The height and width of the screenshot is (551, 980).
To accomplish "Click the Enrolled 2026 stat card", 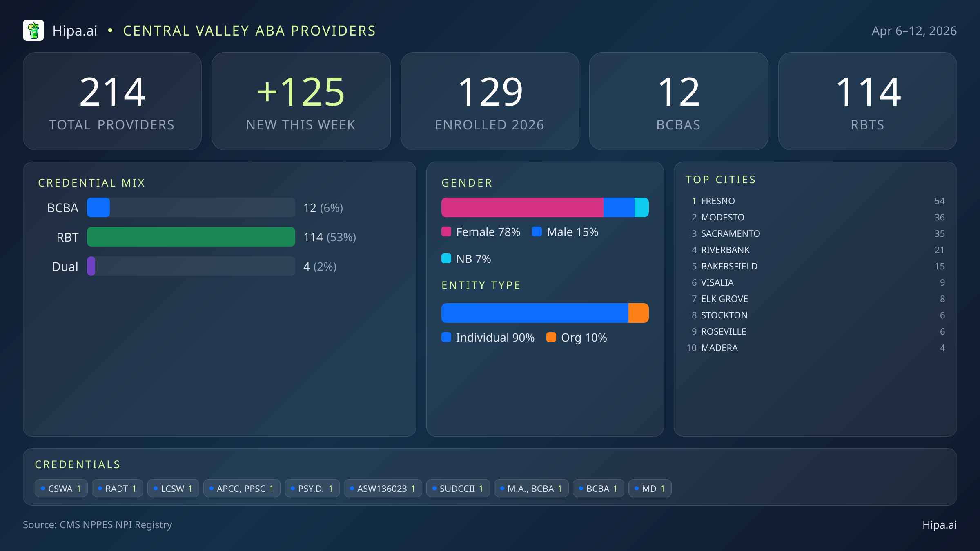I will pyautogui.click(x=490, y=101).
